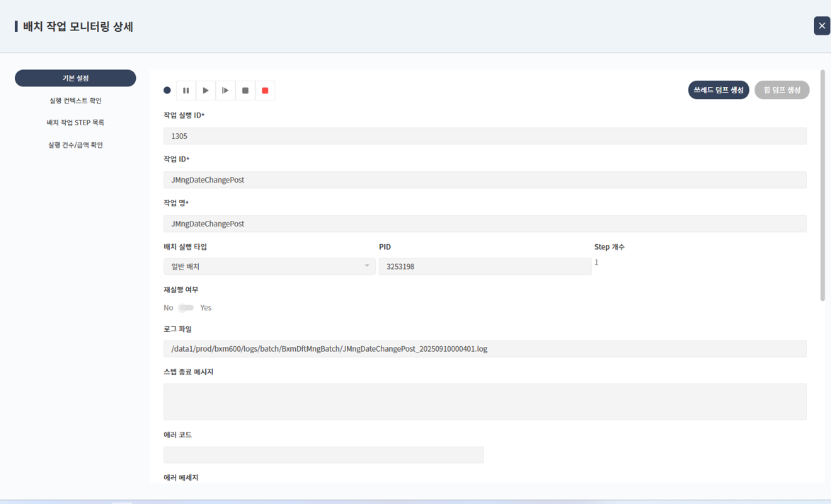Open the 실행 컨텍스트 확인 tab
831x504 pixels.
click(75, 101)
